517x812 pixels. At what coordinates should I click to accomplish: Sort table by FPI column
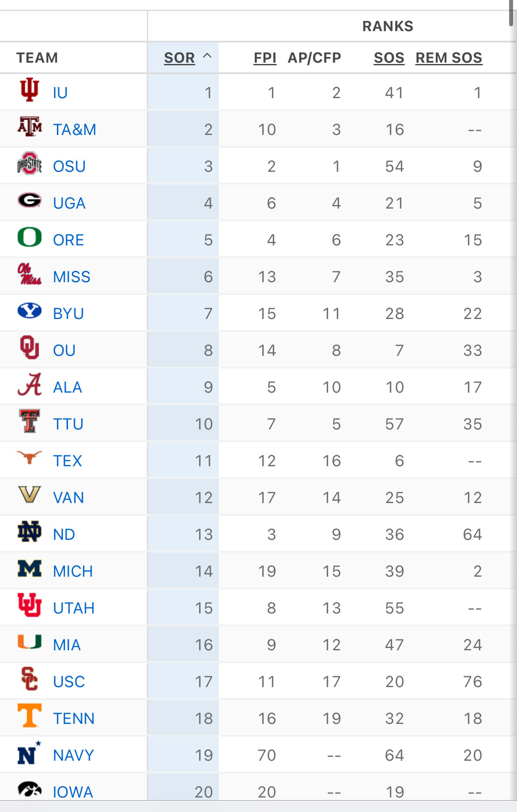tap(265, 58)
